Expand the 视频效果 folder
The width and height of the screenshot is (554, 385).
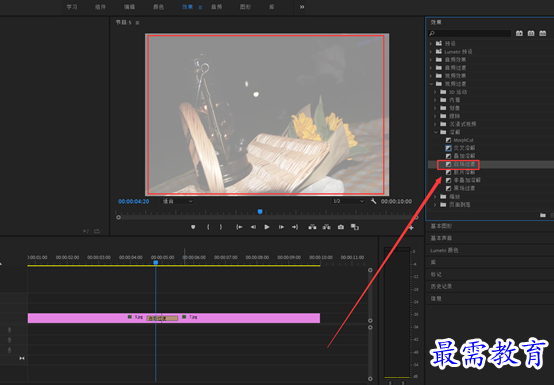click(x=431, y=76)
